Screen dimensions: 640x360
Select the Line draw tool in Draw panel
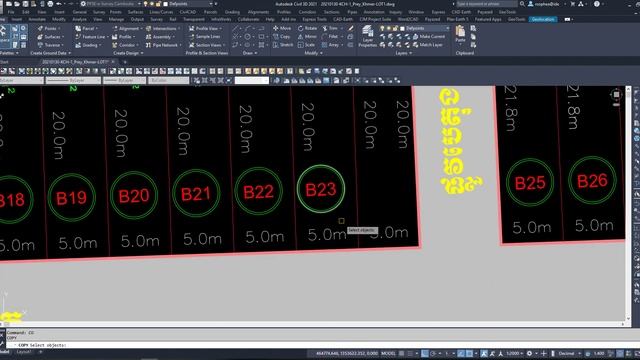[235, 28]
